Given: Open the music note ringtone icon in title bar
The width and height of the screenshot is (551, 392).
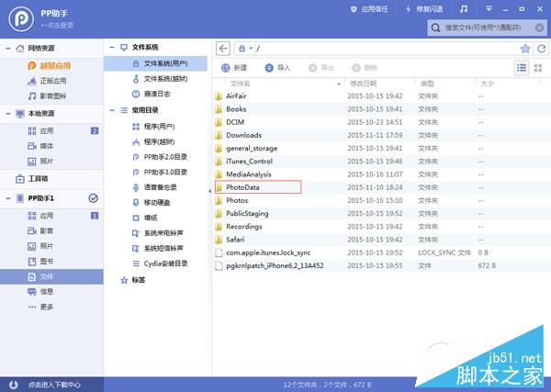Looking at the screenshot, I should [464, 9].
